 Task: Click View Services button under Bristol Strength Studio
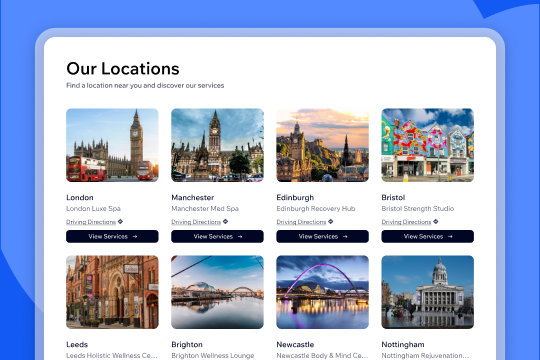point(427,236)
